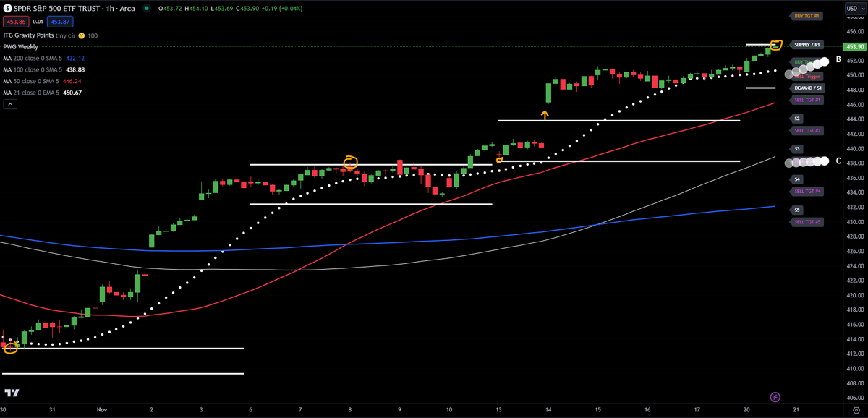Click the SELL TGT #5 label

(x=806, y=222)
